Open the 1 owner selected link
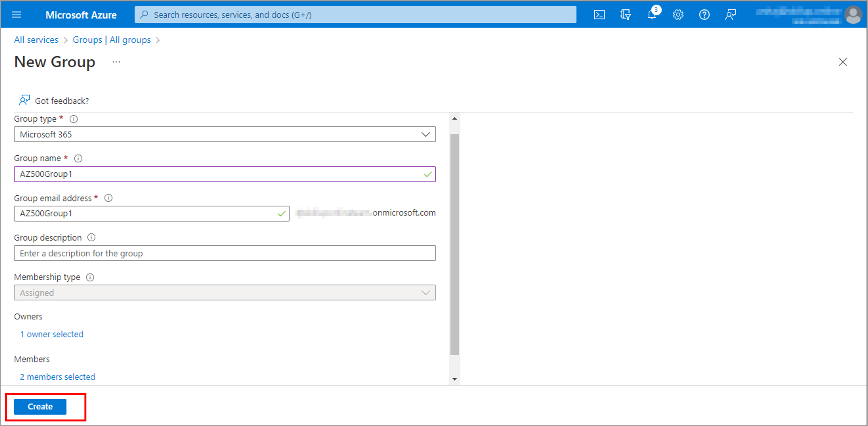Image resolution: width=868 pixels, height=426 pixels. click(52, 334)
